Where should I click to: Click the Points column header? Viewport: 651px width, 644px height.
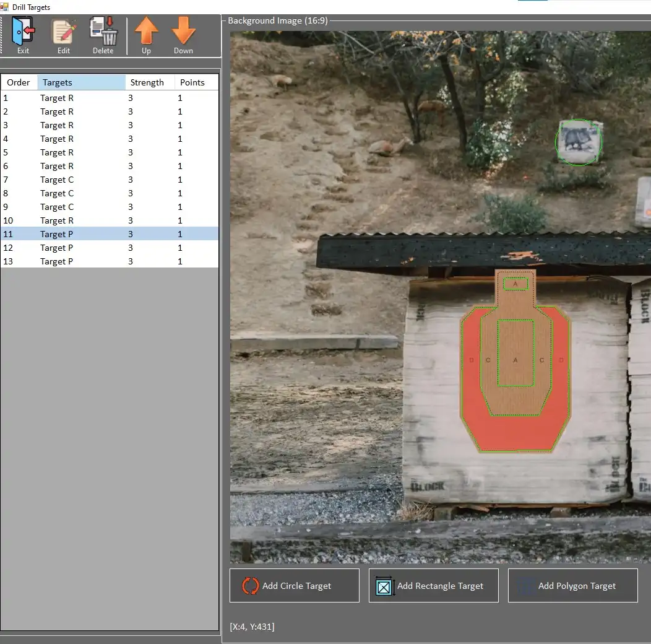click(x=192, y=82)
